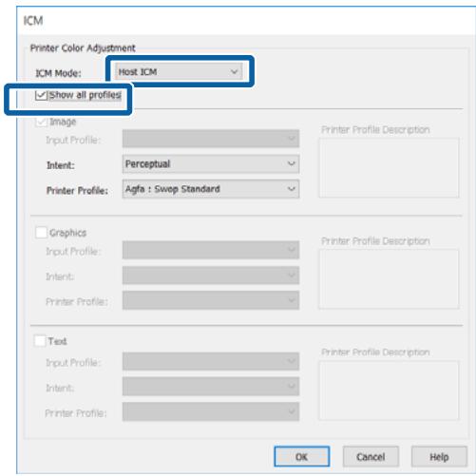Open Image Printer Profile dropdown Agfa Swop Standard
The width and height of the screenshot is (476, 476).
(x=211, y=189)
